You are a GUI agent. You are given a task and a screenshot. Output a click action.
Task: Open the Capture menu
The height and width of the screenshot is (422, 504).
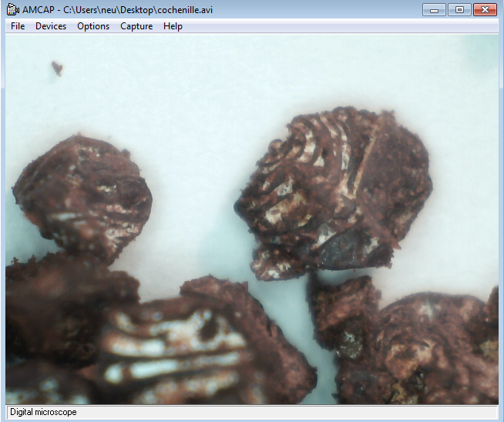coord(136,26)
